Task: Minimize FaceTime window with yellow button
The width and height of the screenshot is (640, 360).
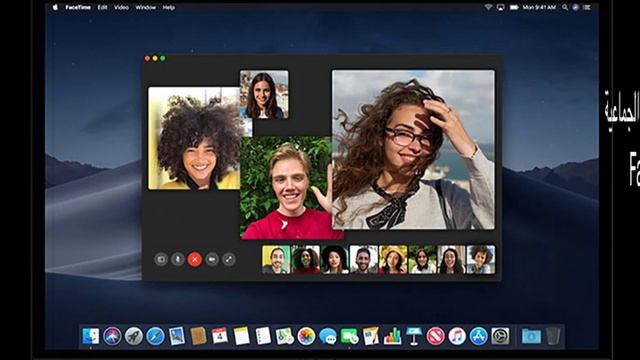Action: tap(155, 58)
